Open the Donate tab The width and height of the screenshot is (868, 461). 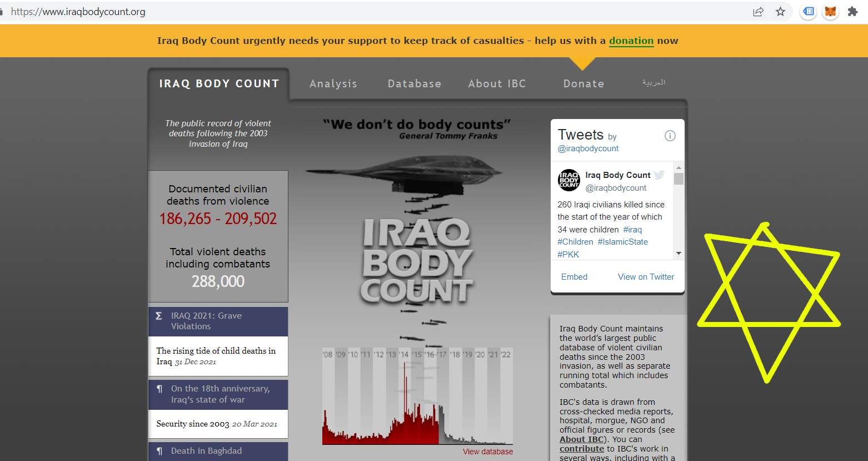click(x=583, y=83)
